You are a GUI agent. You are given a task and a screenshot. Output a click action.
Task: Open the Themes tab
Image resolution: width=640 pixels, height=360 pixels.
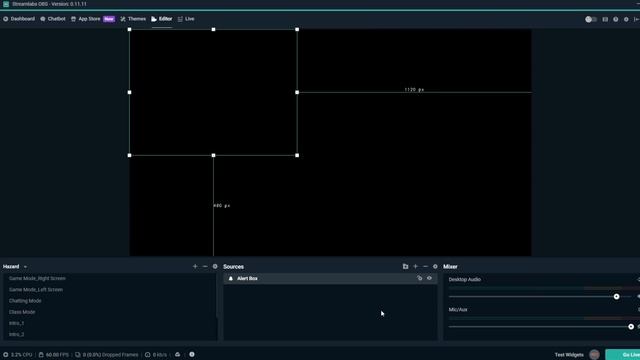[133, 19]
